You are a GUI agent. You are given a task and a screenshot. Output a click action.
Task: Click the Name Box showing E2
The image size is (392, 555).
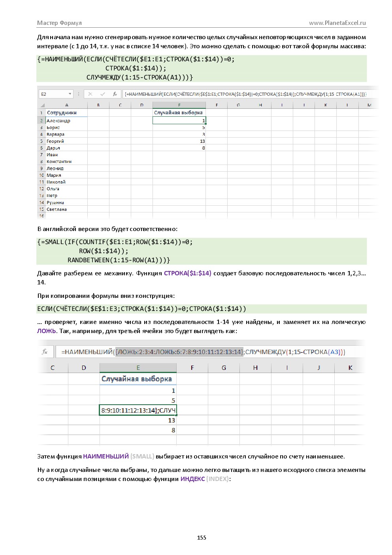click(x=56, y=94)
